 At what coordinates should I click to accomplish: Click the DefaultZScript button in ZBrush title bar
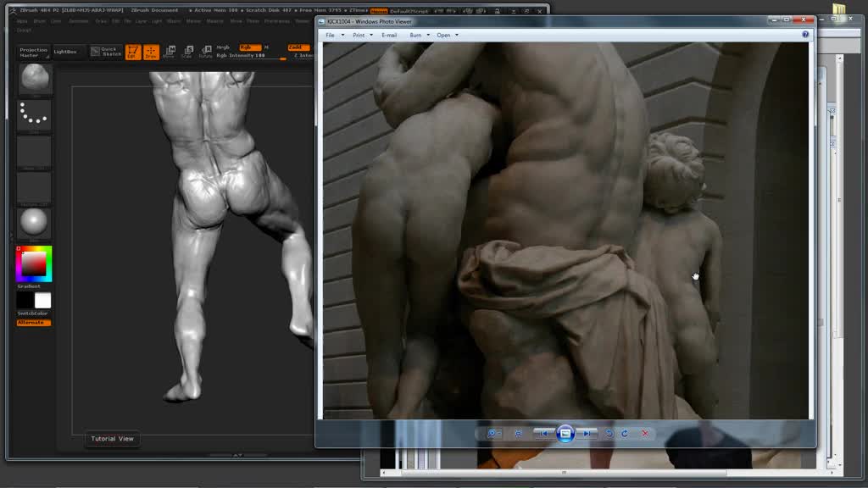pos(409,11)
